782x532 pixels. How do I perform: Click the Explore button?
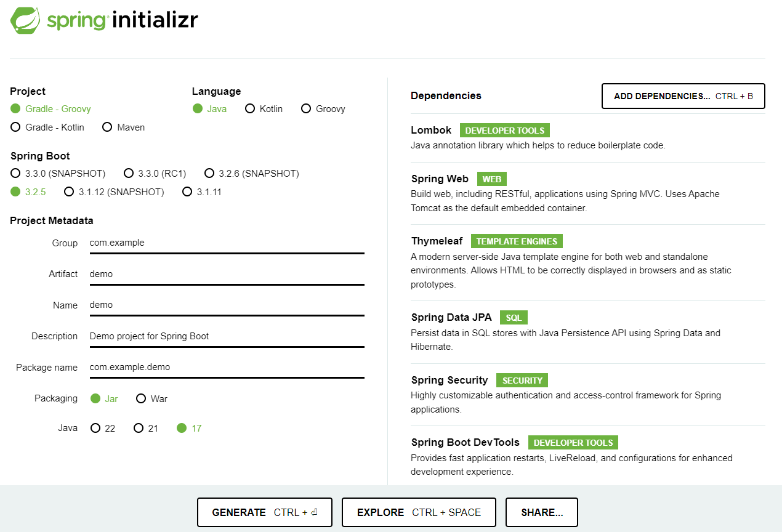click(419, 512)
